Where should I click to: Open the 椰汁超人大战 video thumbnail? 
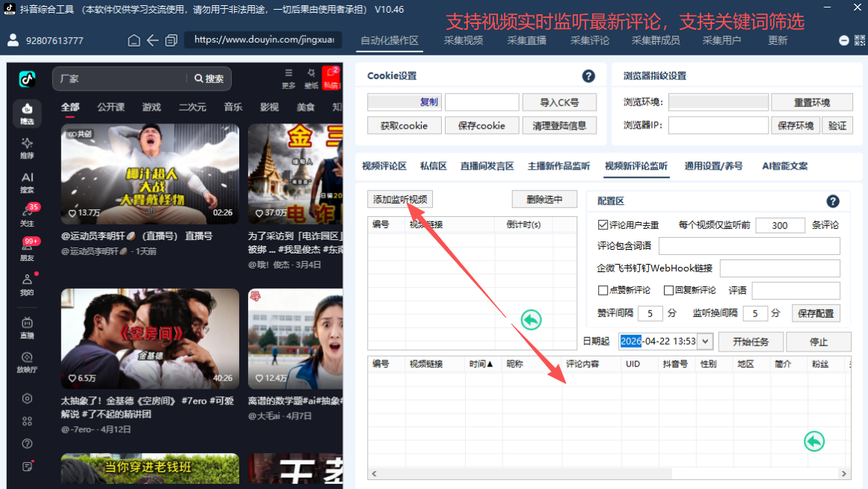pyautogui.click(x=150, y=174)
